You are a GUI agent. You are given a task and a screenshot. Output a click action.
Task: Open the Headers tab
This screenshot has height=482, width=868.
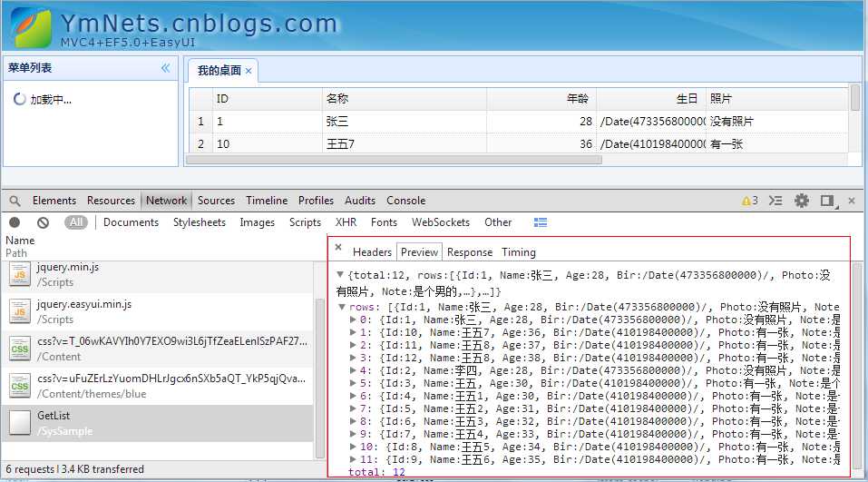click(x=372, y=252)
